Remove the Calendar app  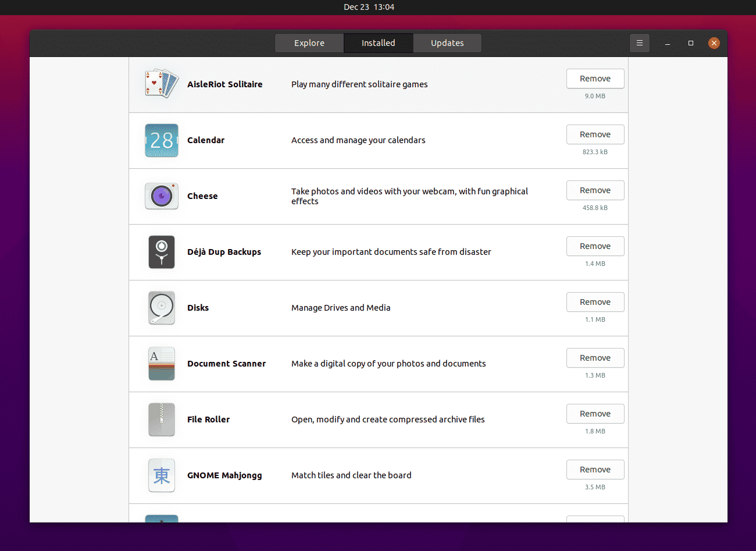pos(595,134)
